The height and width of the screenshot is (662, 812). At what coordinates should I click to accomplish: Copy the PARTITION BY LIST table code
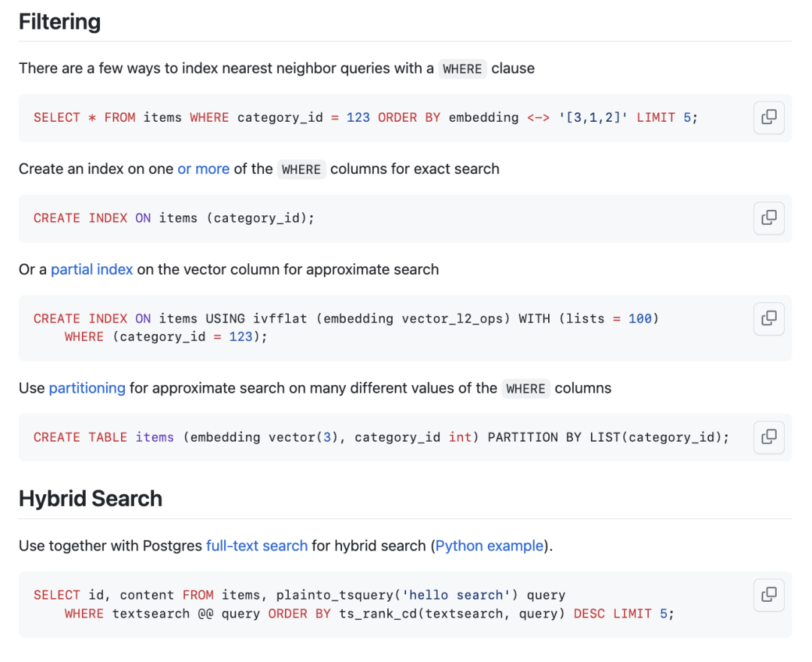(x=768, y=437)
